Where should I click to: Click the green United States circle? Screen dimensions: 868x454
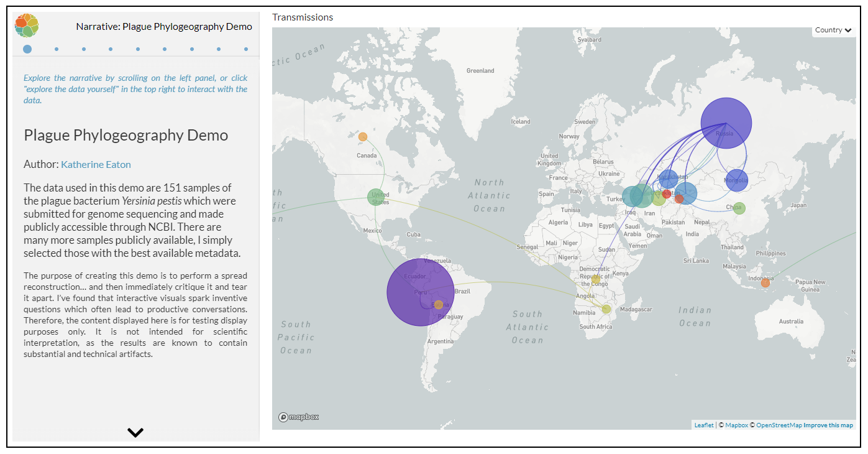tap(376, 198)
